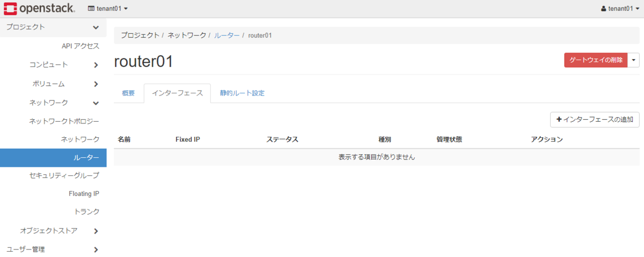
Task: Open the dropdown arrow beside ゲートウェイの削除
Action: (634, 60)
